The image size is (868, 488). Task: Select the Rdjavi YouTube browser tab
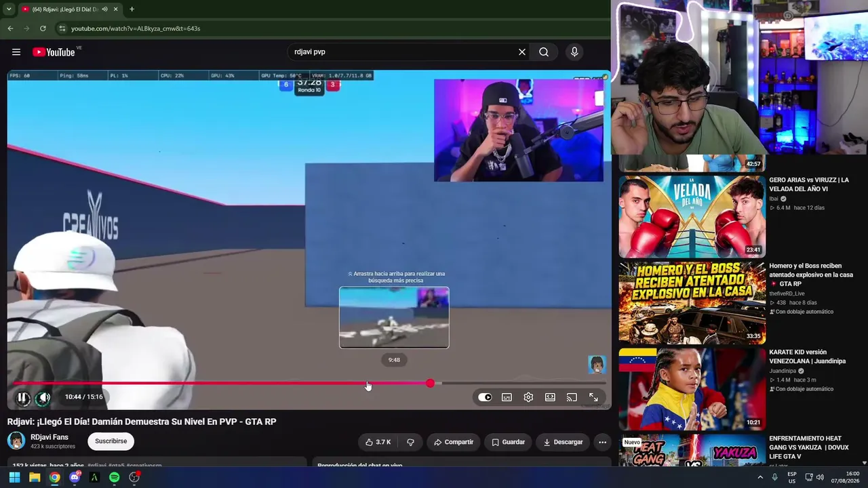[x=71, y=9]
